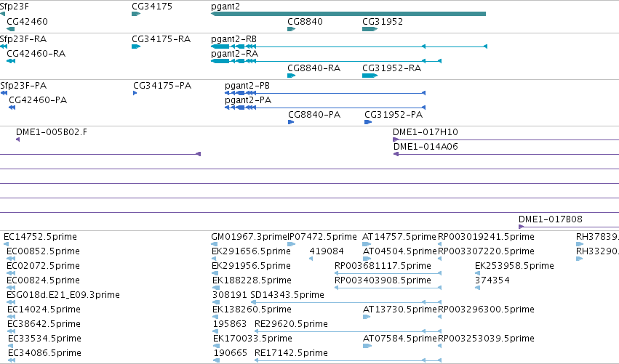Select the DME1-017B08 feature label
The height and width of the screenshot is (364, 619).
(551, 219)
